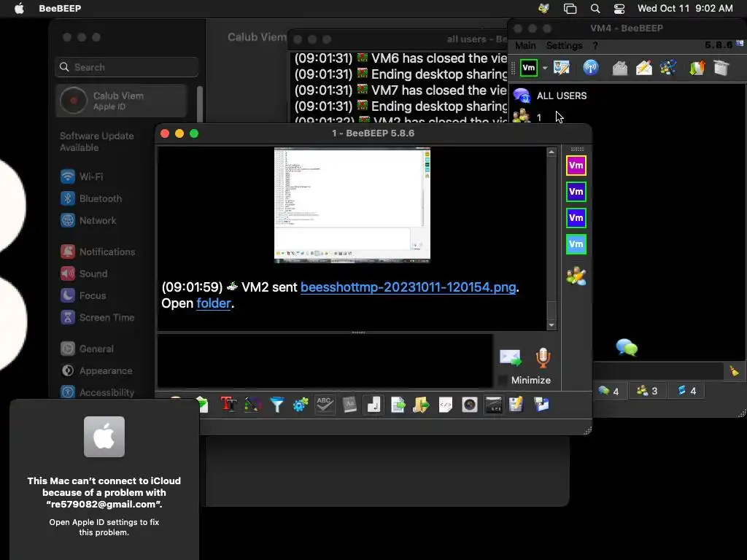Click the send folder with green arrow icon
Image resolution: width=747 pixels, height=560 pixels.
pyautogui.click(x=421, y=405)
